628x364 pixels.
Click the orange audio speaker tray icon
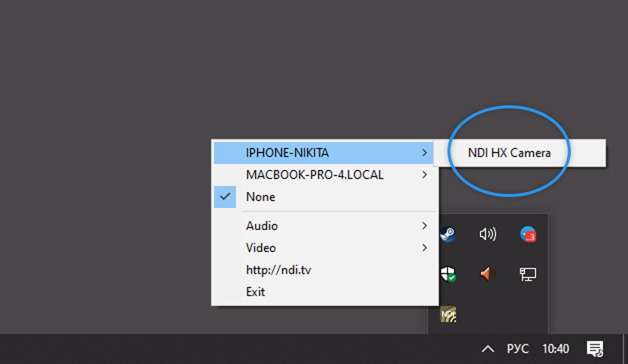click(x=488, y=275)
